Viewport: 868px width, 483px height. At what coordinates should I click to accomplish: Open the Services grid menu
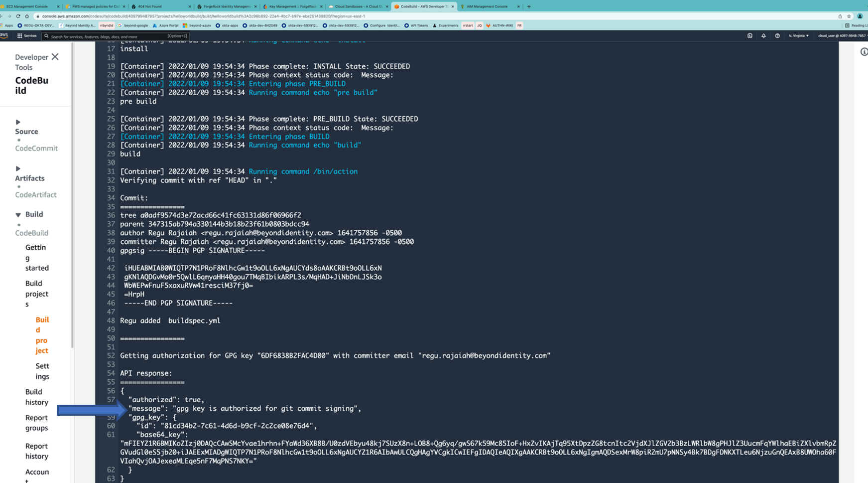pyautogui.click(x=26, y=36)
